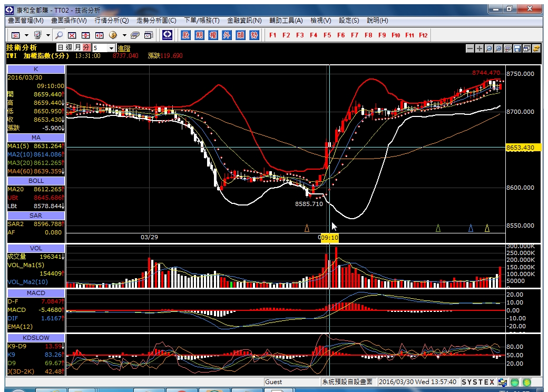
Task: Click the F12 shortcut button
Action: coord(423,35)
